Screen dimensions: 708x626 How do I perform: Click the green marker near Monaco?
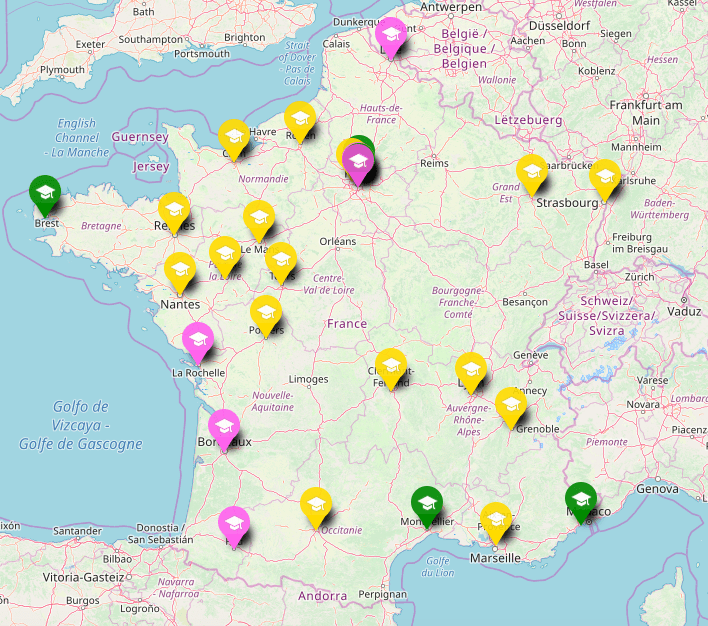click(x=580, y=499)
